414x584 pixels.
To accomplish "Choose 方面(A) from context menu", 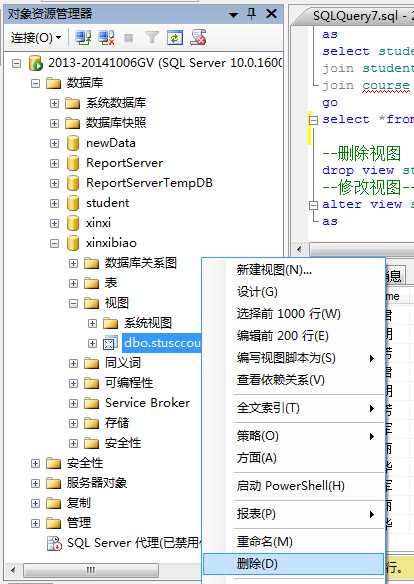I will [x=294, y=458].
